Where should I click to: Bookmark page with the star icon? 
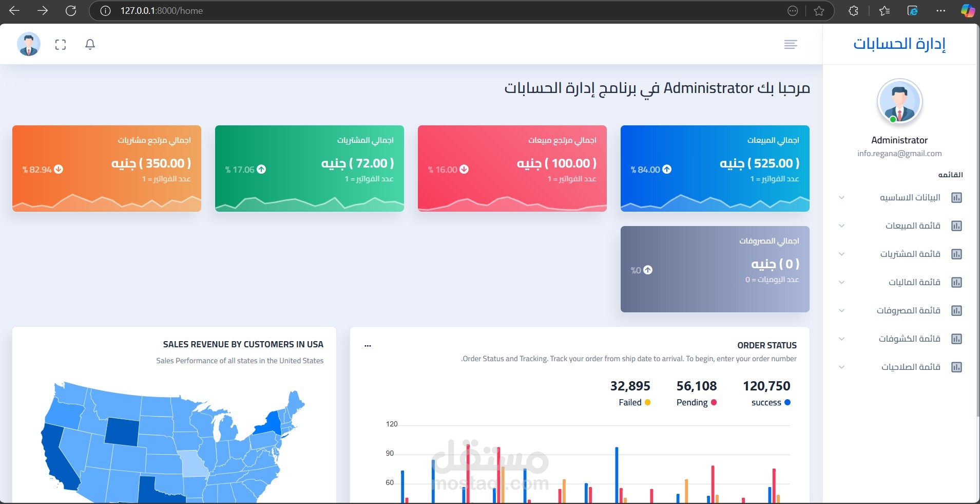(x=819, y=11)
